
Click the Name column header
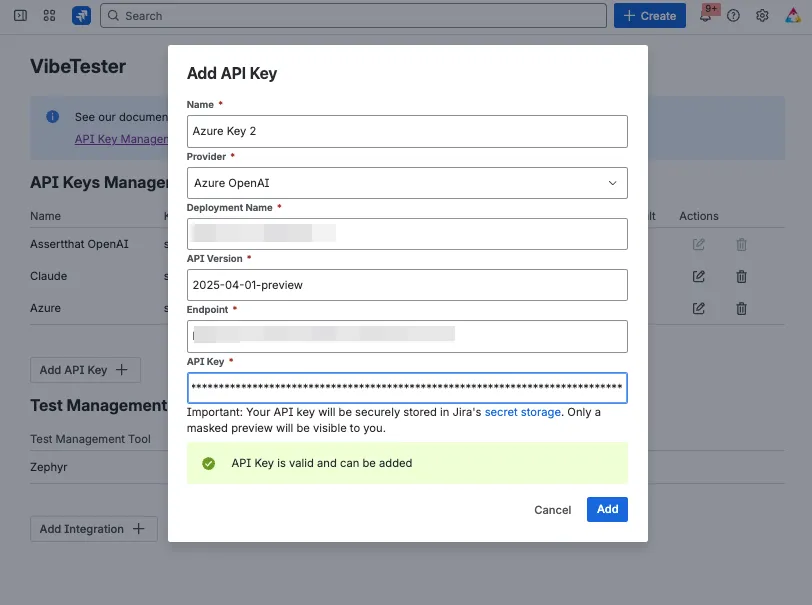(x=46, y=216)
